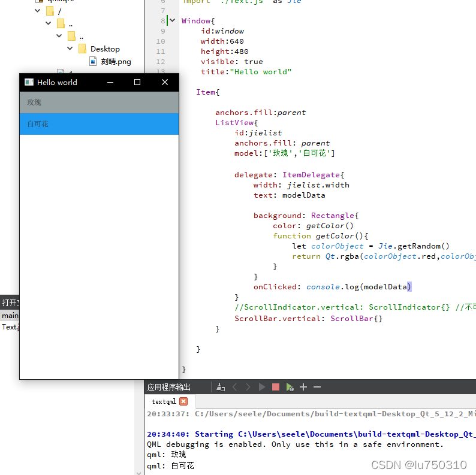The width and height of the screenshot is (476, 475).
Task: Open the 应用程序输出 panel title
Action: [168, 387]
